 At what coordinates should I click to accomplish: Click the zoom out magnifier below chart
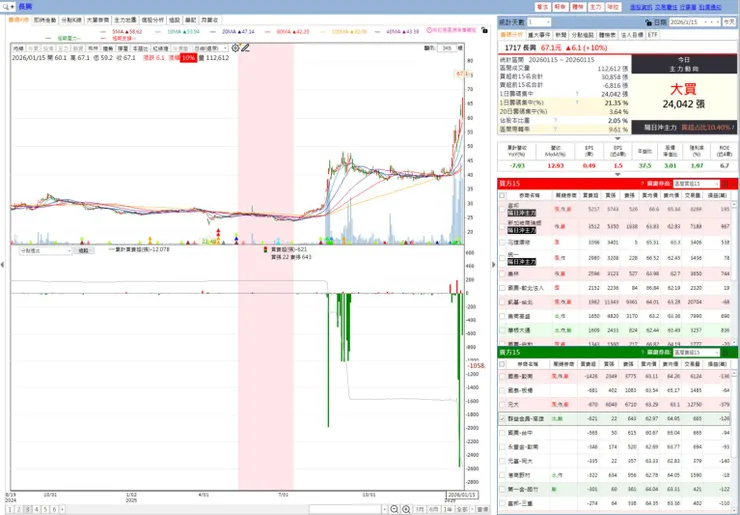coord(395,509)
